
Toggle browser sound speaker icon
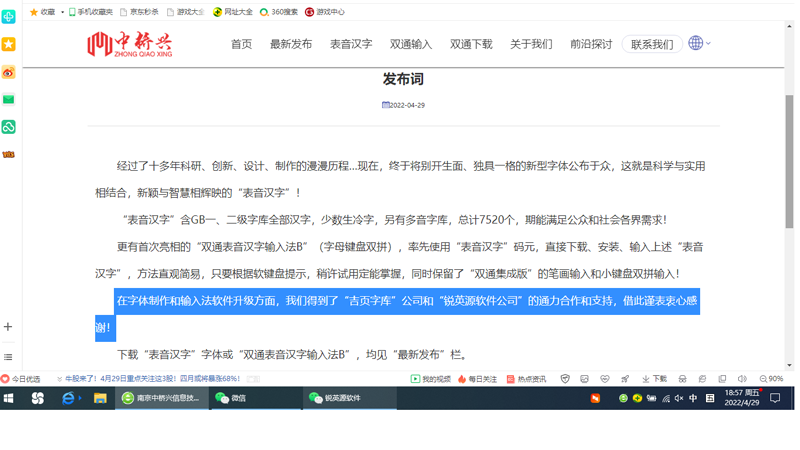coord(742,379)
